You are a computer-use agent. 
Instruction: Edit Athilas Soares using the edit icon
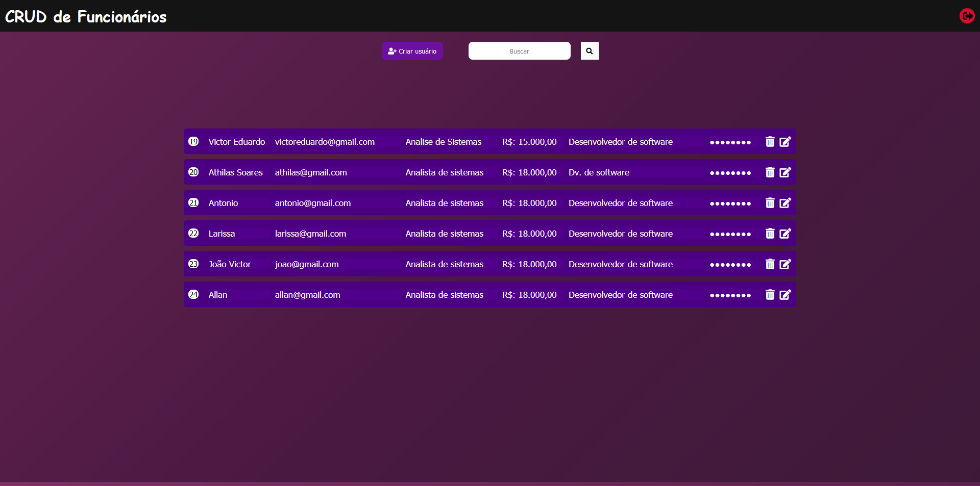tap(785, 172)
